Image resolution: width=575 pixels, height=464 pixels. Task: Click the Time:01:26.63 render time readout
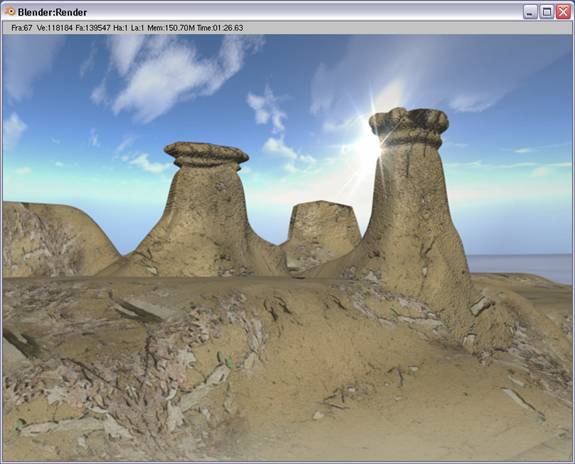point(220,28)
